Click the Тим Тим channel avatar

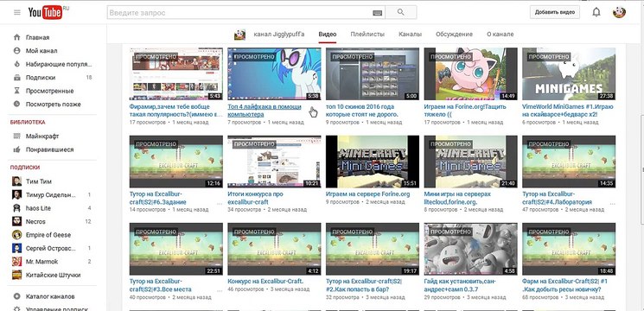point(16,181)
